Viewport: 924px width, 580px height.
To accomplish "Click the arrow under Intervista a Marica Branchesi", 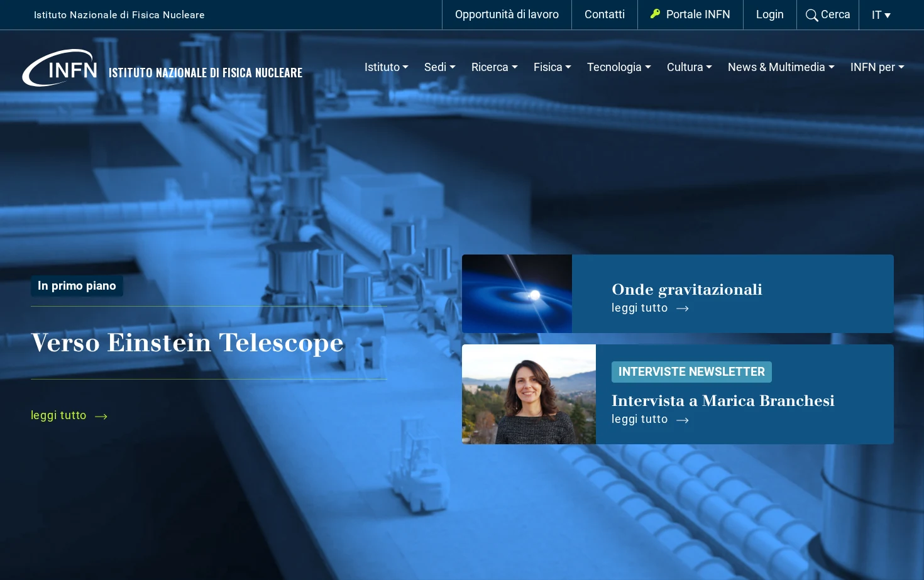I will coord(683,420).
